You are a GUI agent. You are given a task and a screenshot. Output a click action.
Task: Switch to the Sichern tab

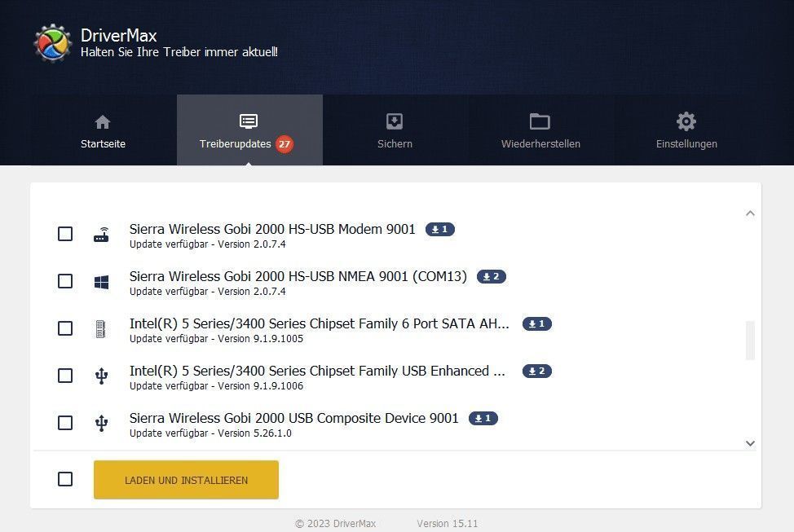pyautogui.click(x=395, y=130)
